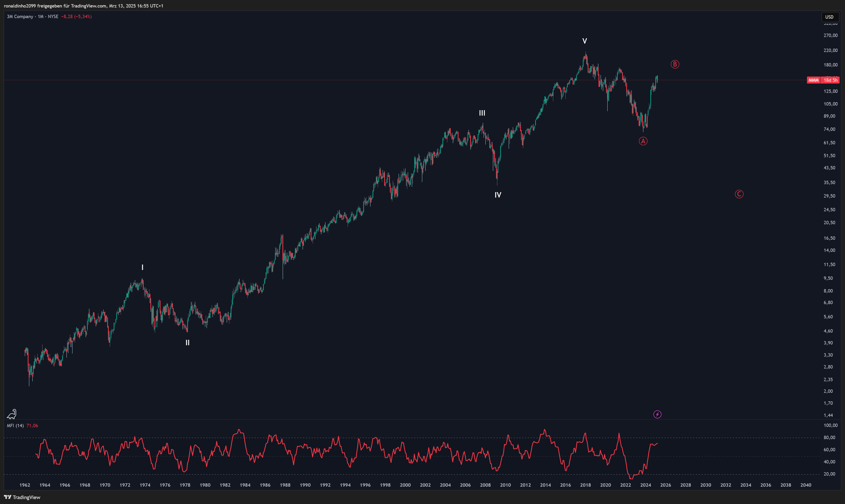Click the circled Ⓒ wave annotation

[740, 194]
